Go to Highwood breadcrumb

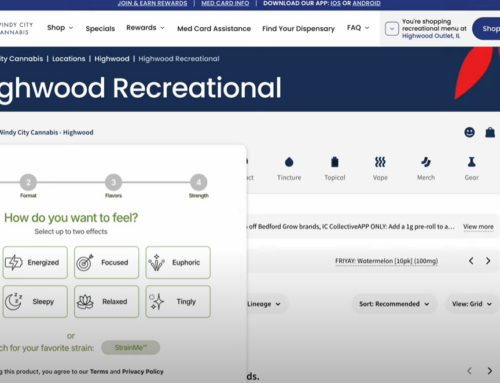(112, 59)
